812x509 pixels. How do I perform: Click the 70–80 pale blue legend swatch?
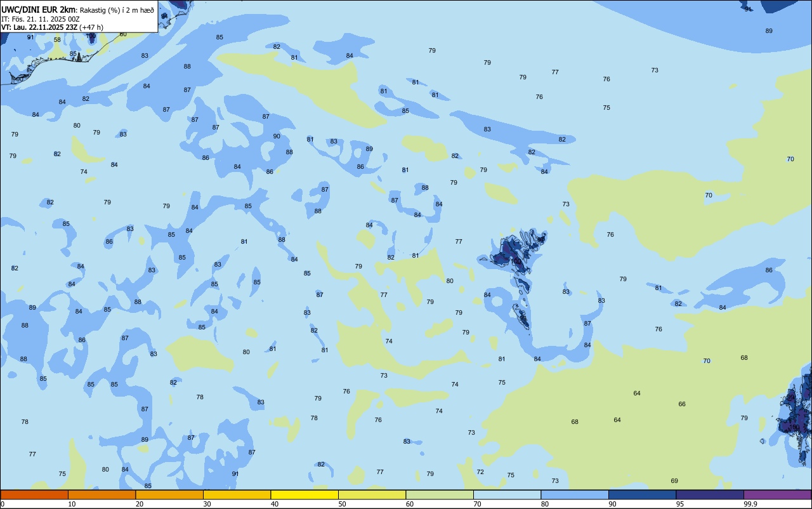(507, 494)
